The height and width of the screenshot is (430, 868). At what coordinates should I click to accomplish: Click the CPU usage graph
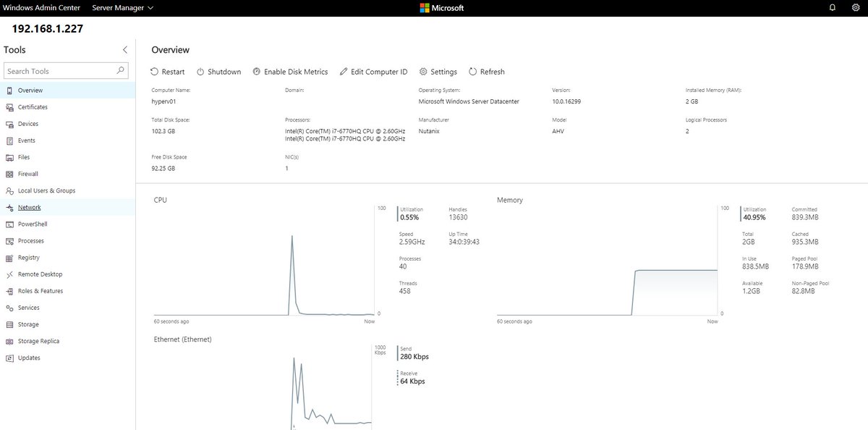click(x=264, y=261)
